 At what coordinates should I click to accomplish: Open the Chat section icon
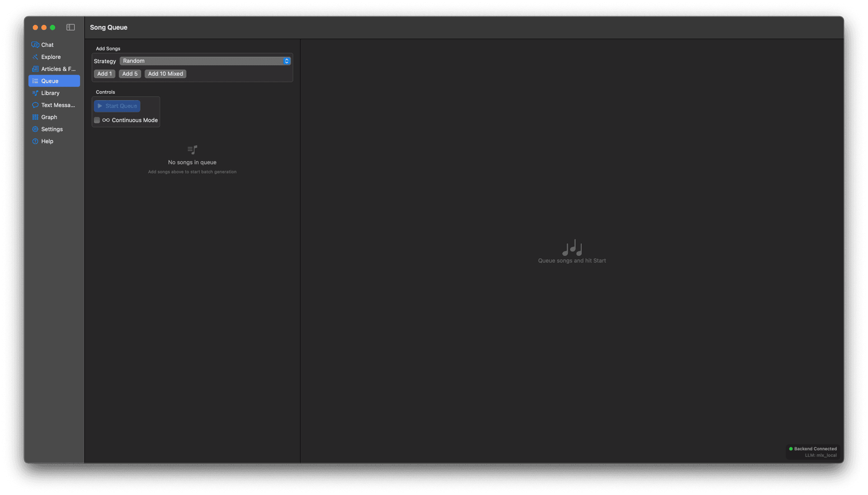tap(35, 45)
